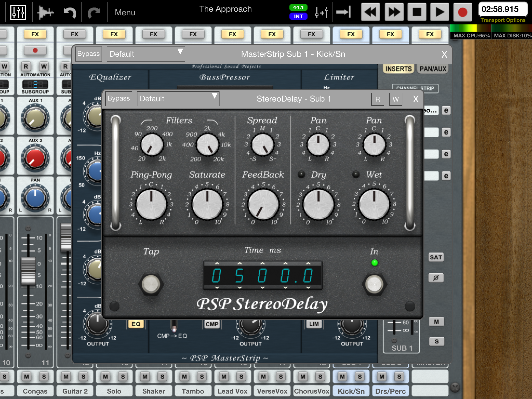
Task: Arm record on the Congas channel
Action: [x=35, y=50]
